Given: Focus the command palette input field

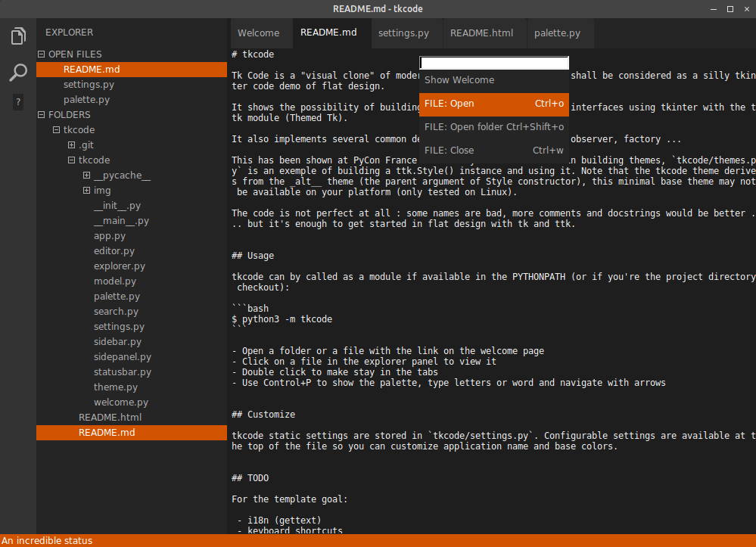Looking at the screenshot, I should point(494,63).
